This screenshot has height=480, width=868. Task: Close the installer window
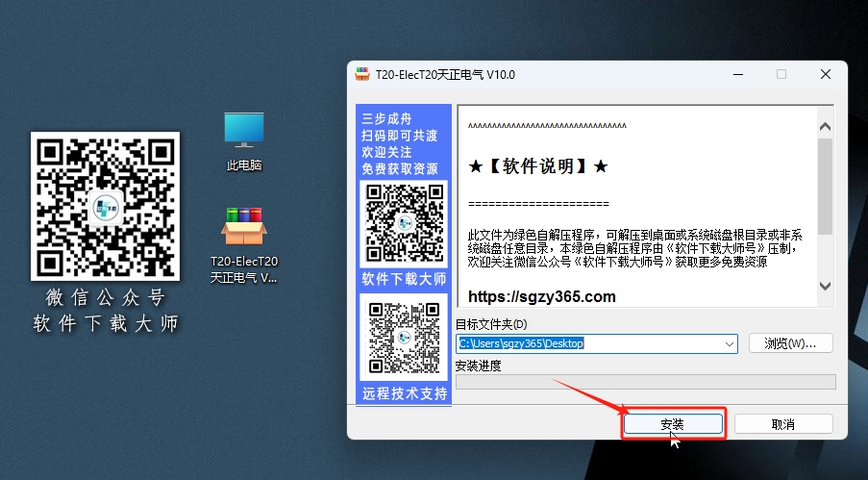(826, 74)
